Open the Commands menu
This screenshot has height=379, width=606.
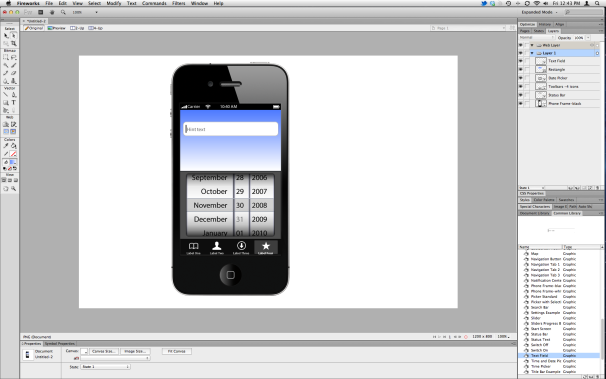click(x=154, y=3)
